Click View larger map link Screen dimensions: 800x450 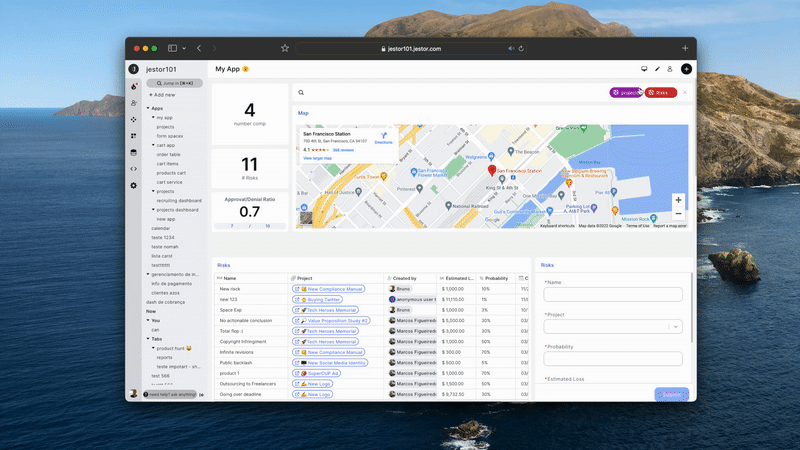coord(317,158)
